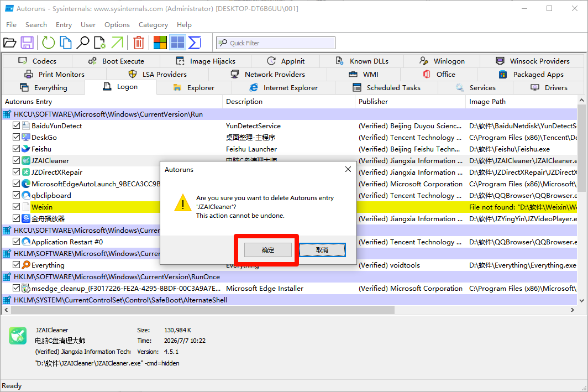The height and width of the screenshot is (392, 588).
Task: Click the '(Verified) voidtools' publisher text
Action: [x=389, y=265]
